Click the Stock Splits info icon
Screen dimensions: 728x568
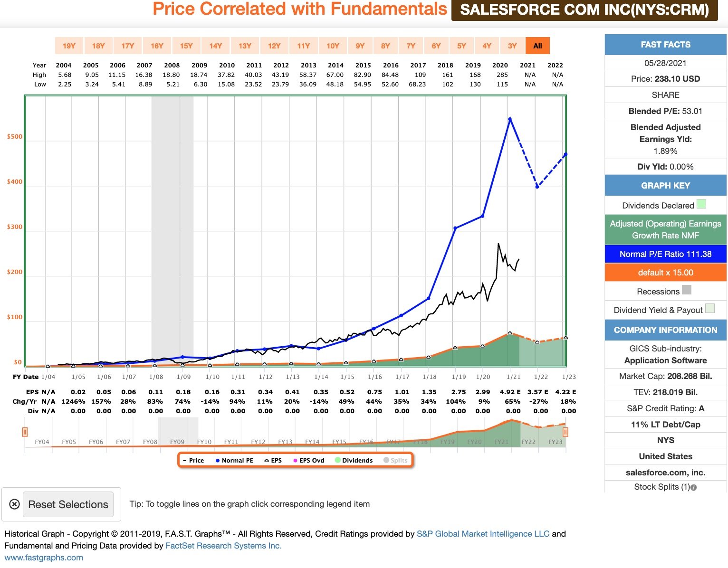click(x=694, y=487)
